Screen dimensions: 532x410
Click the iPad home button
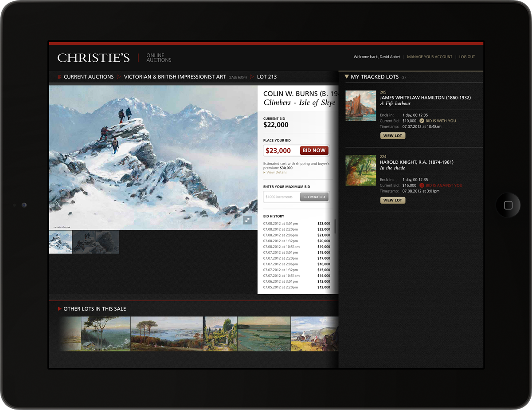pos(508,205)
